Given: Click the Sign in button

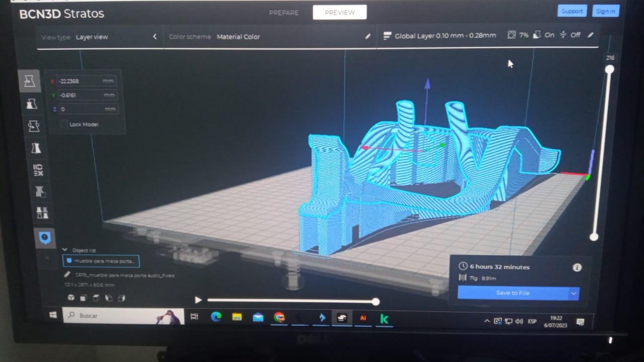Looking at the screenshot, I should [606, 11].
